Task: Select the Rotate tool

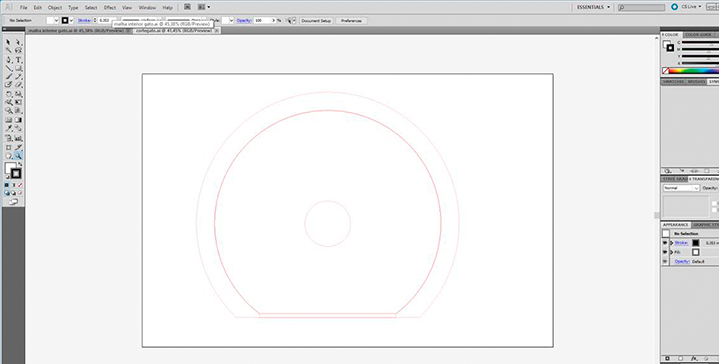Action: point(8,94)
